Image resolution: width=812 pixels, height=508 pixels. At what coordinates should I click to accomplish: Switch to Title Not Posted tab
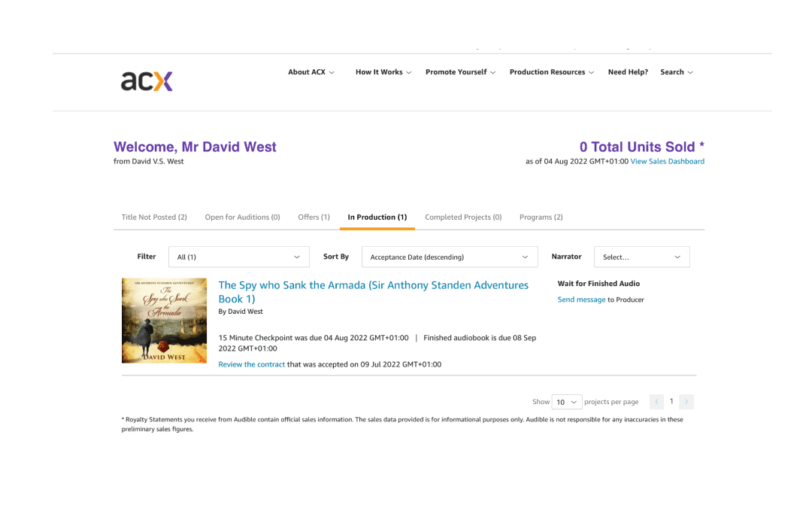154,217
